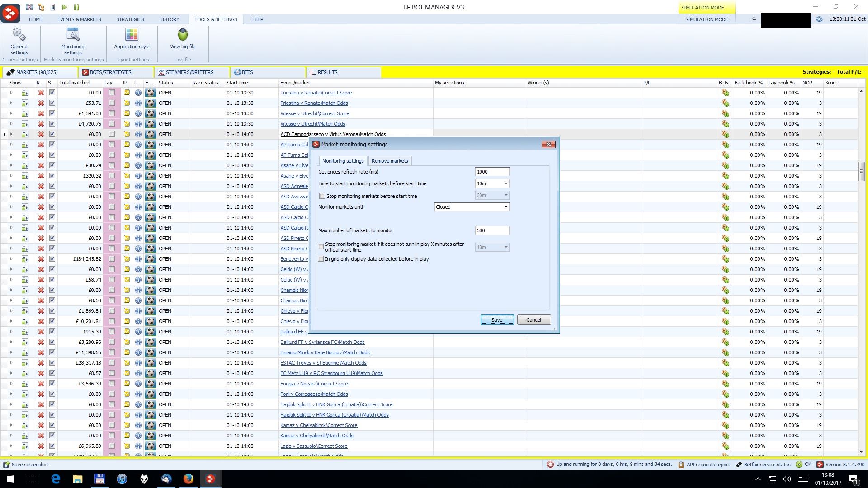Open File Explorer from the taskbar
Screen dimensions: 868x488
(78, 479)
